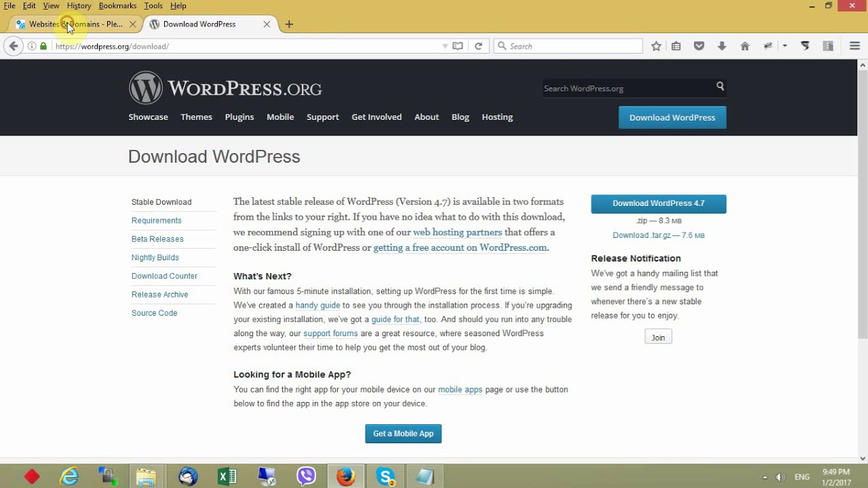Screen dimensions: 868x488
Task: Go to Firefox home page icon
Action: [x=745, y=46]
